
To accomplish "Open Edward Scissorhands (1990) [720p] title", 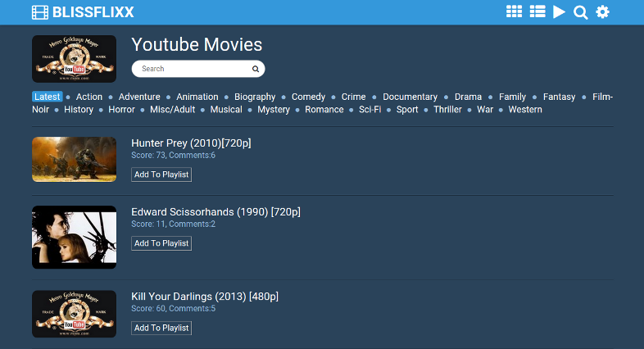I will click(x=215, y=212).
